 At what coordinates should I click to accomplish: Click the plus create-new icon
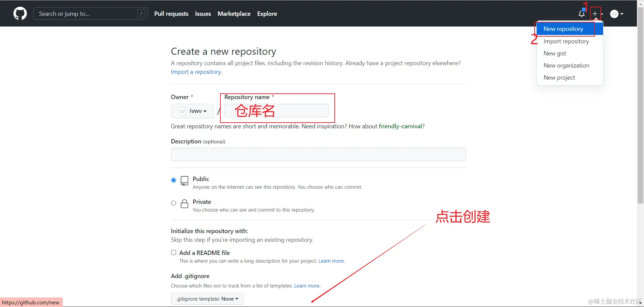coord(595,14)
